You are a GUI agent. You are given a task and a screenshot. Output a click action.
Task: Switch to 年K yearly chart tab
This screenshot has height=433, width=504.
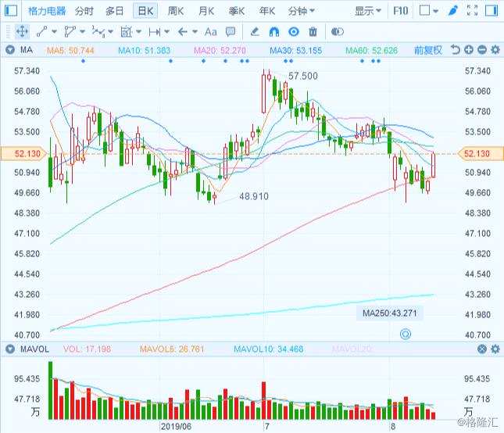point(267,11)
